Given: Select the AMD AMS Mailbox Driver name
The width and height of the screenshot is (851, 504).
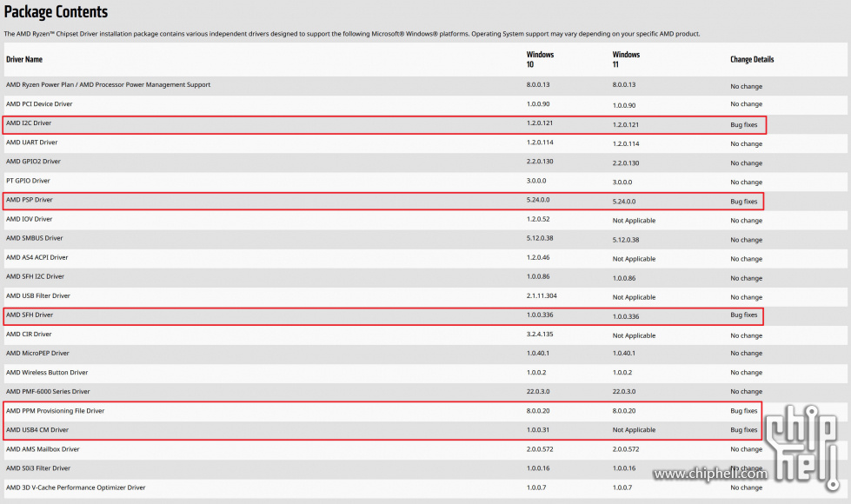Looking at the screenshot, I should (43, 449).
